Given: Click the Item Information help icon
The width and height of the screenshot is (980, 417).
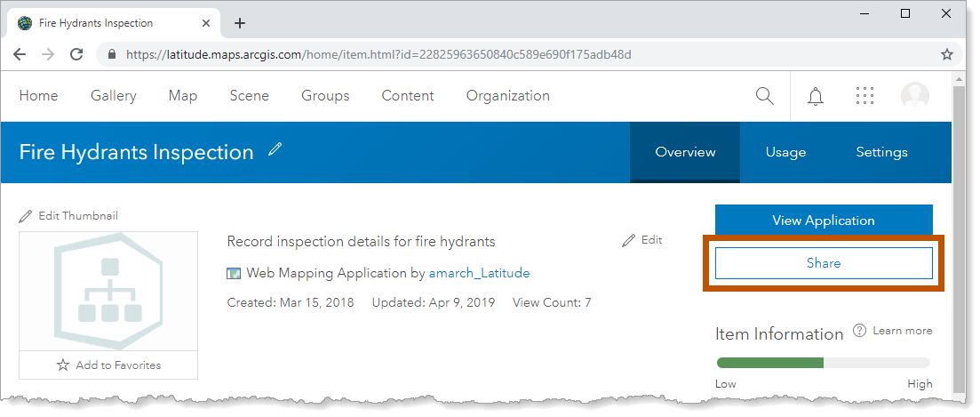Looking at the screenshot, I should click(859, 331).
